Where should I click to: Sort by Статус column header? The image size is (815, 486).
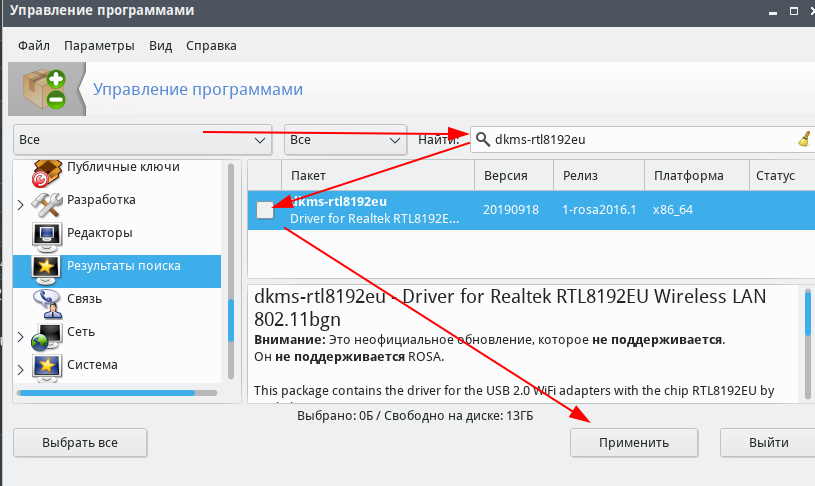782,176
